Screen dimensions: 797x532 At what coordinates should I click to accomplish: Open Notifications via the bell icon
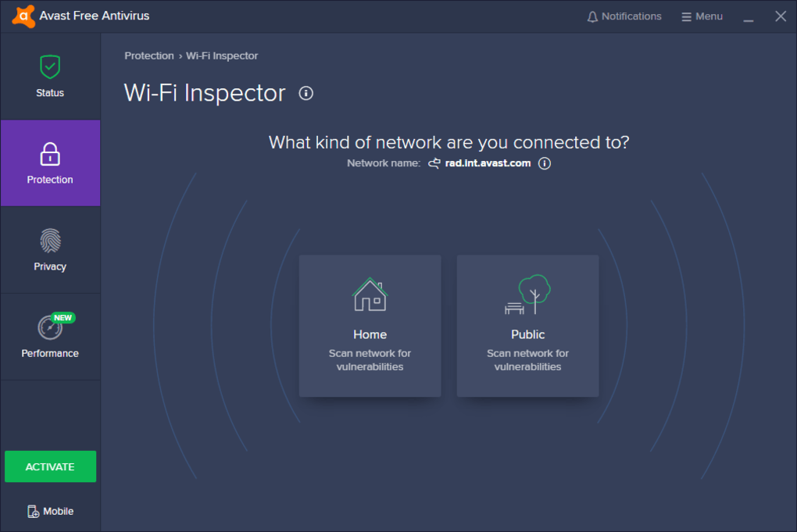591,16
